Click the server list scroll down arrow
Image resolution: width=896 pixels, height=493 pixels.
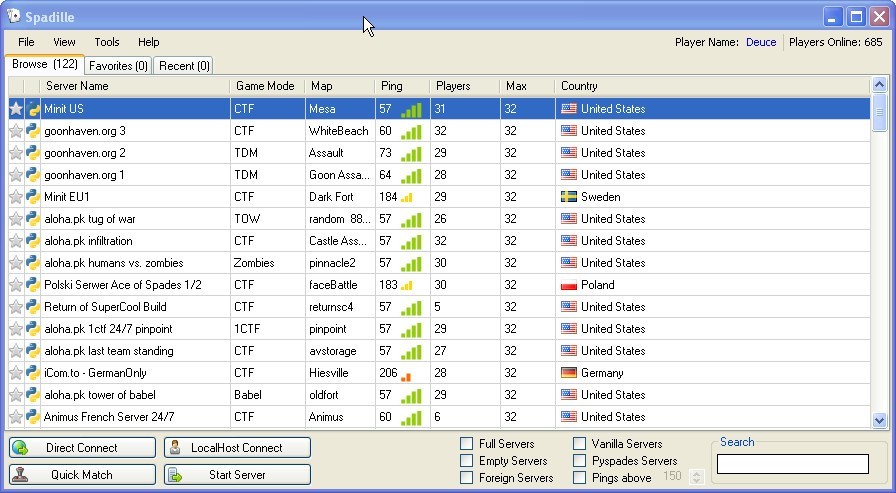[879, 421]
